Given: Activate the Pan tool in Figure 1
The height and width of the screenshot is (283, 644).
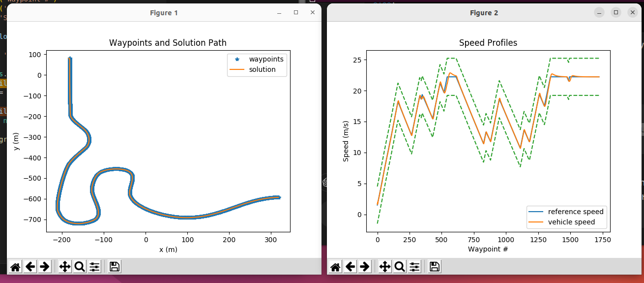Looking at the screenshot, I should [x=64, y=267].
